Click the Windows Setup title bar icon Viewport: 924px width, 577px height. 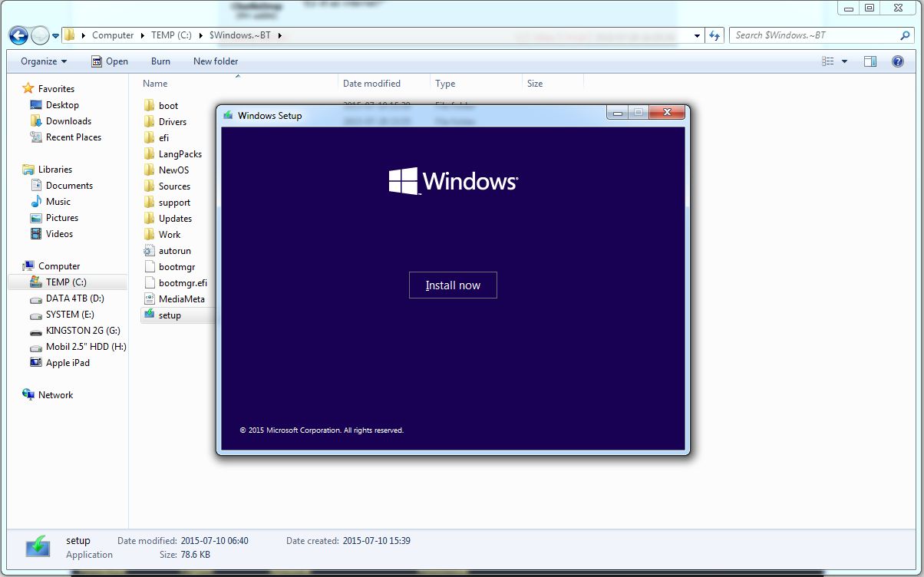pos(228,115)
